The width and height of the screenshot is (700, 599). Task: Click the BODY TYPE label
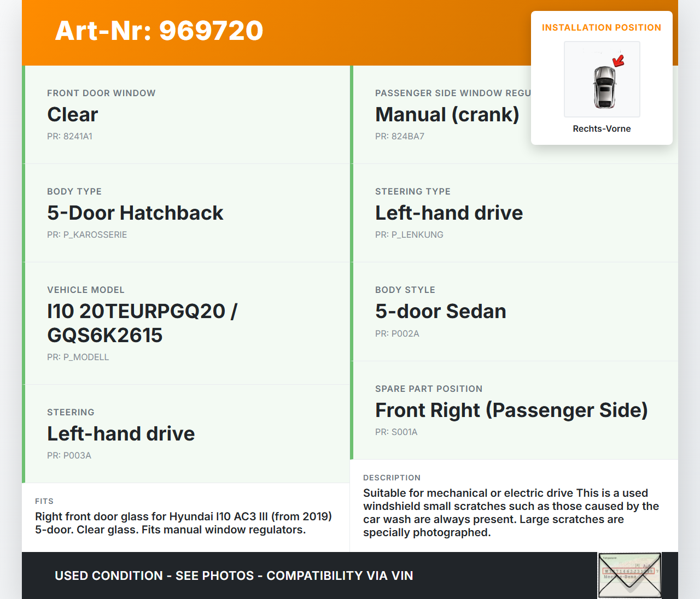74,191
